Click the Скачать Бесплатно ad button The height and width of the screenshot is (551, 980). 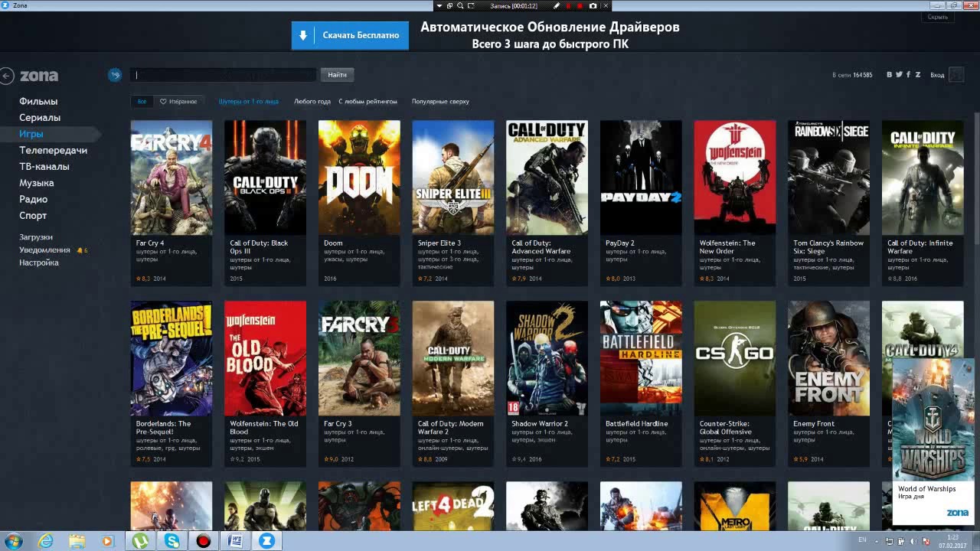[x=350, y=35]
